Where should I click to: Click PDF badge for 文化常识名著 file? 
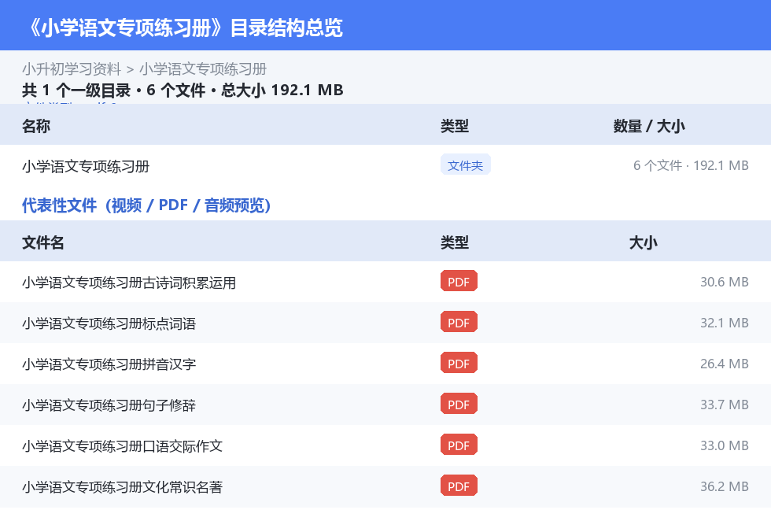[x=459, y=486]
